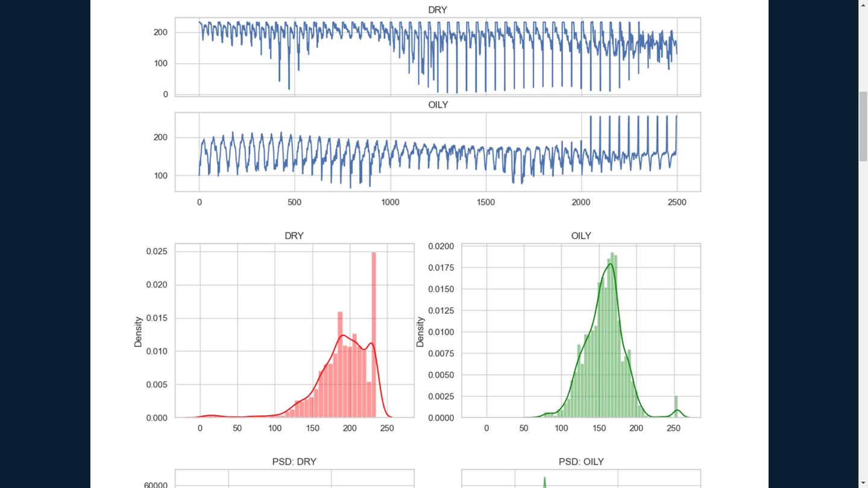868x488 pixels.
Task: Click the scrollbar up arrow button
Action: click(x=863, y=4)
